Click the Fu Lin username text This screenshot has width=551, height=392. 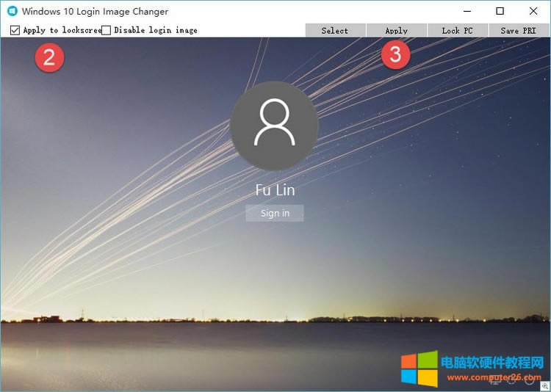click(x=275, y=190)
